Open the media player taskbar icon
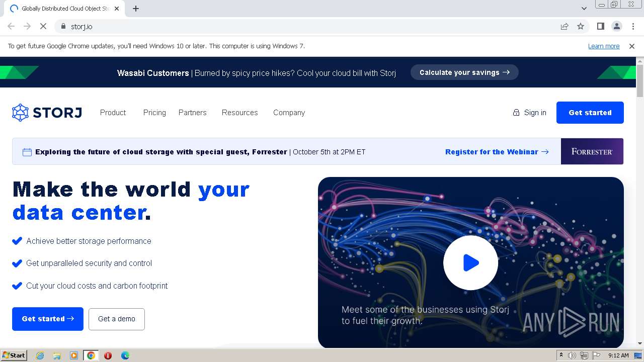The width and height of the screenshot is (644, 362). (x=74, y=355)
